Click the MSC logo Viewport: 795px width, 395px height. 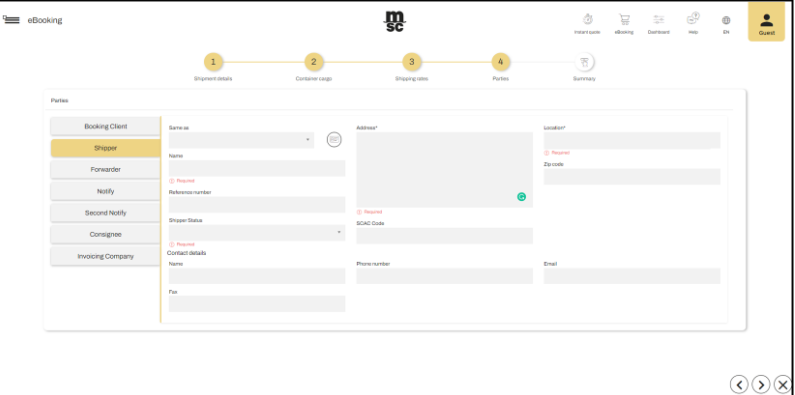(394, 21)
